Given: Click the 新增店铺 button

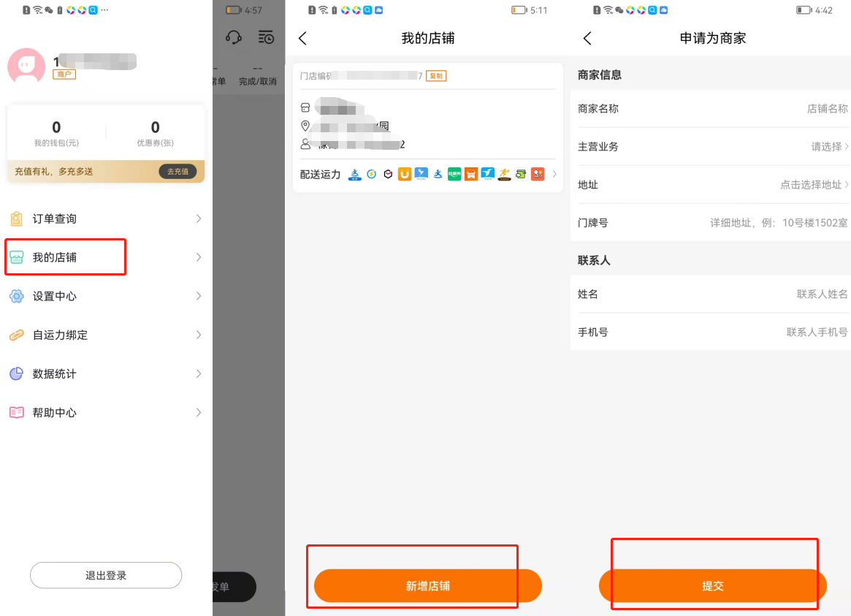Looking at the screenshot, I should [x=427, y=585].
